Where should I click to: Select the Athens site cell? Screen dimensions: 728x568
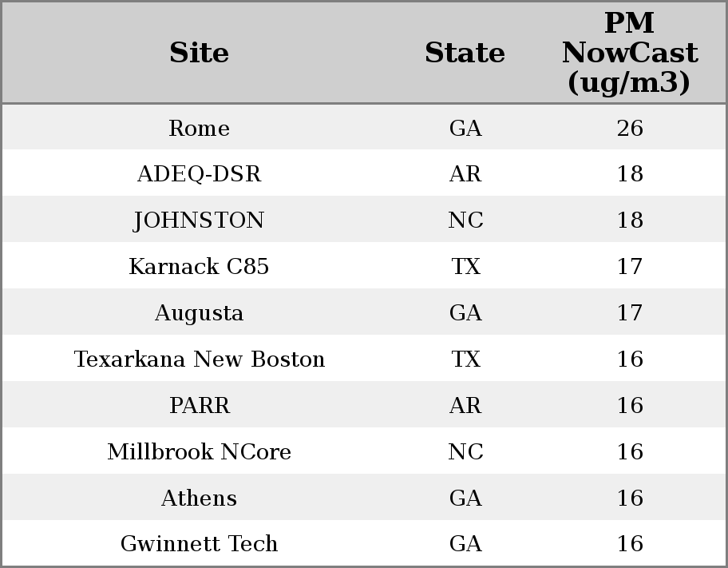(x=199, y=498)
